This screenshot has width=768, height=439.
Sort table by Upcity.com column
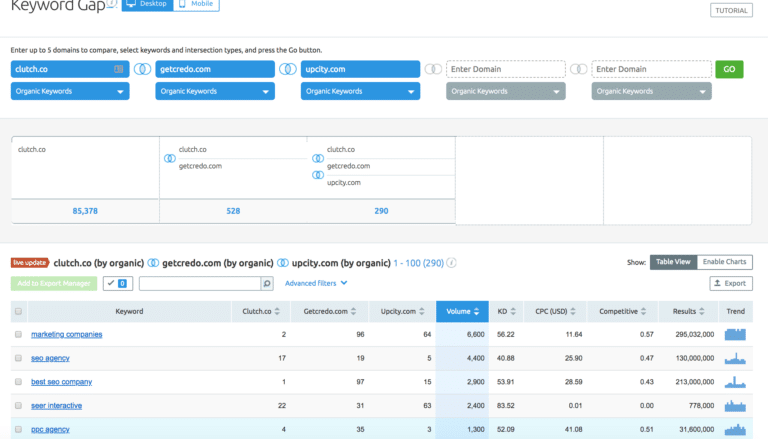pos(402,311)
